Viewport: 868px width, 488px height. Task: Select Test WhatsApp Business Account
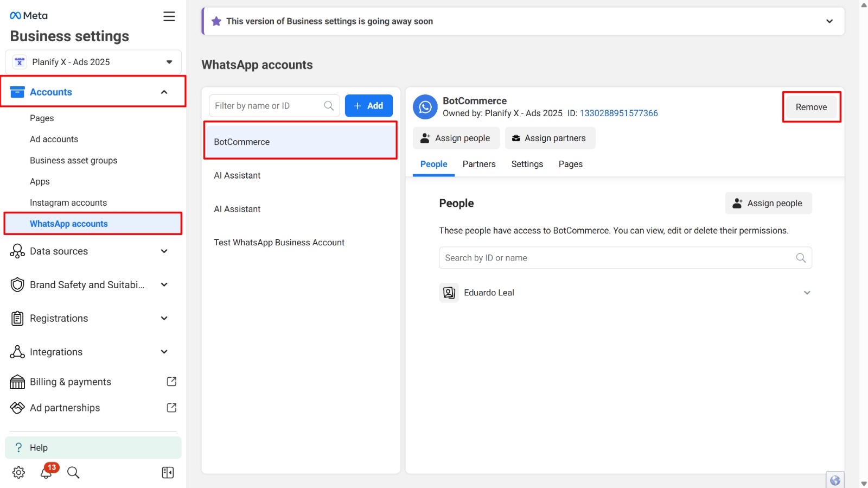(x=279, y=243)
